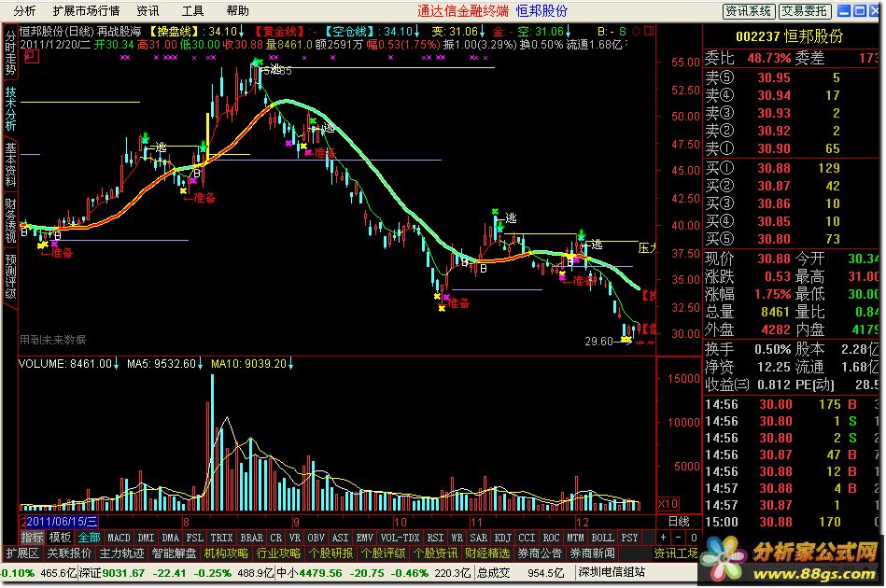Image resolution: width=886 pixels, height=588 pixels.
Task: Click the plus zoom button below chart
Action: pyautogui.click(x=664, y=538)
